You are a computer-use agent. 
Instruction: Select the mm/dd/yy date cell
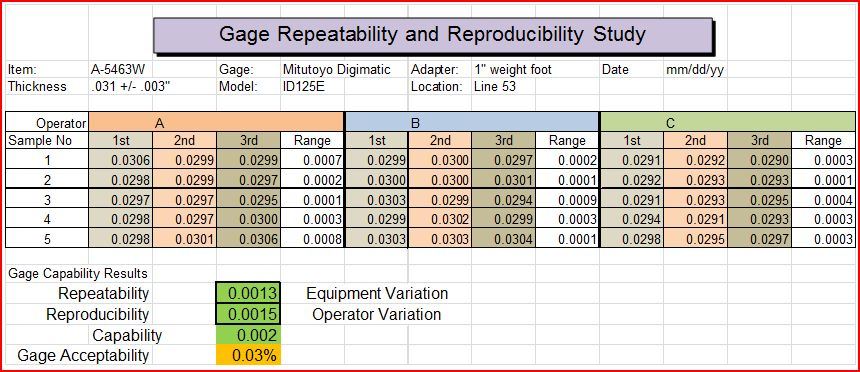point(694,70)
